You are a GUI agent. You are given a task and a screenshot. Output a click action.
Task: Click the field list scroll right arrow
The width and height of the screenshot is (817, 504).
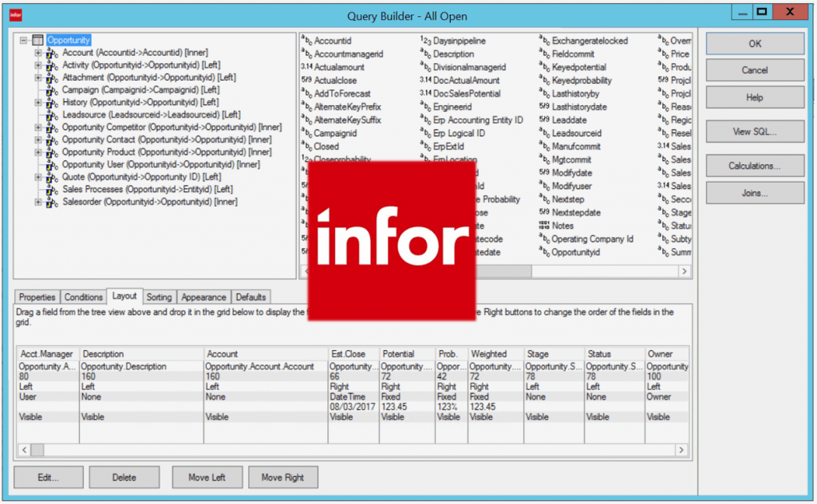[x=684, y=271]
